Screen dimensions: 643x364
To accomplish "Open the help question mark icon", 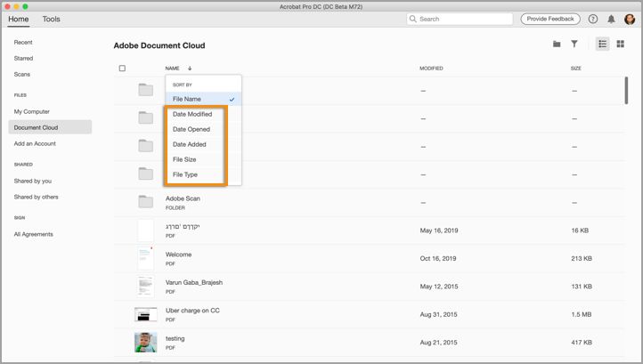I will (x=593, y=19).
